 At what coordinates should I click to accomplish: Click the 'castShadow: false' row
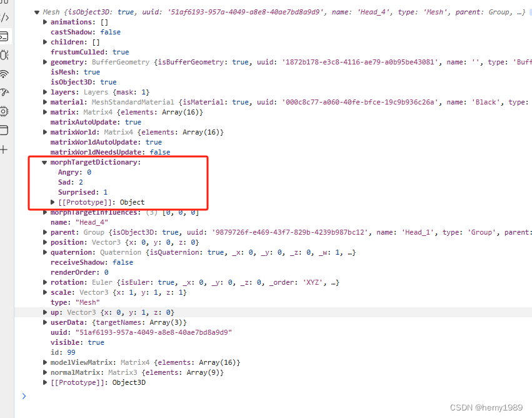pyautogui.click(x=86, y=32)
